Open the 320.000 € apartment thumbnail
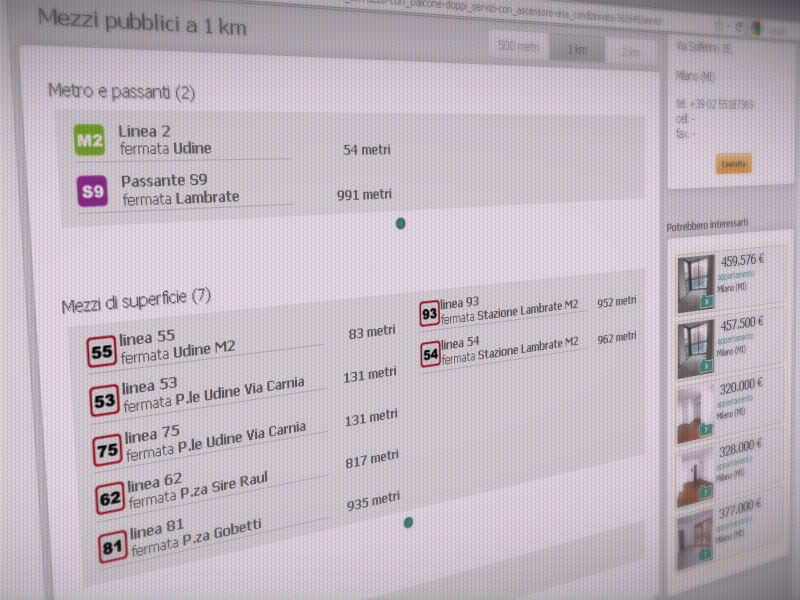This screenshot has width=800, height=600. pos(694,414)
